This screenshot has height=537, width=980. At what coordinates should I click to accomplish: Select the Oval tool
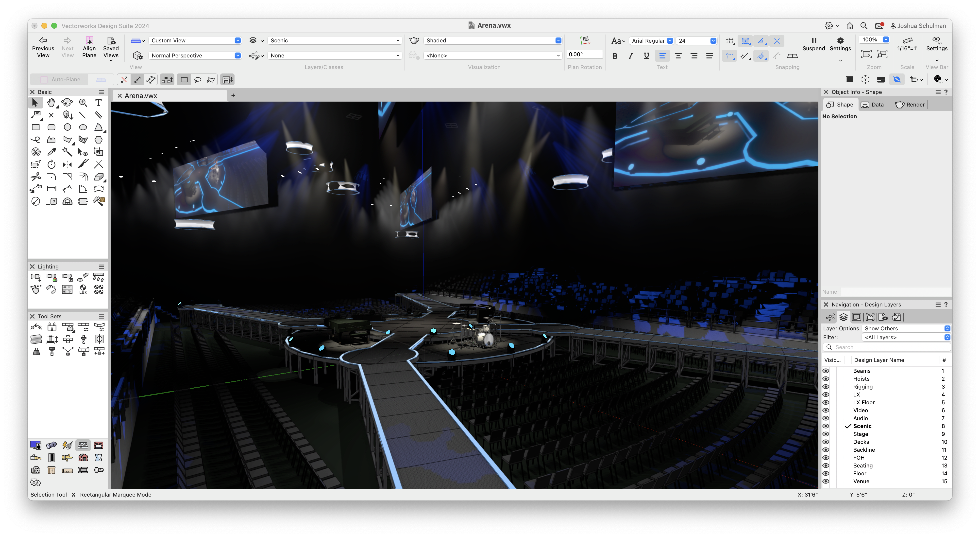pos(83,127)
